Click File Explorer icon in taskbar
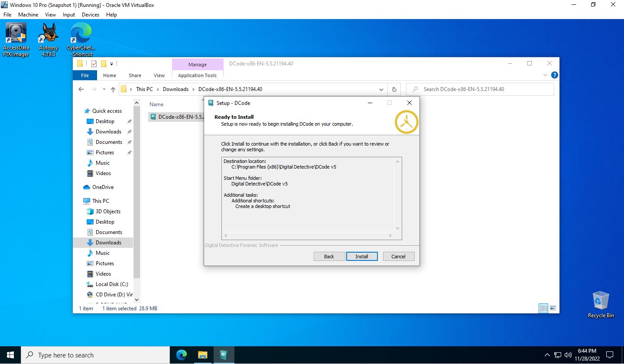 tap(202, 355)
